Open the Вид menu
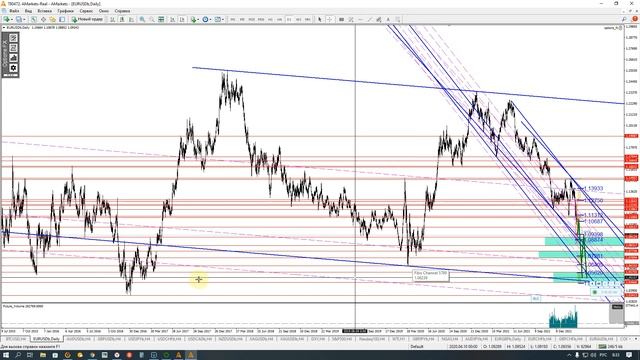This screenshot has width=640, height=360. pos(28,11)
